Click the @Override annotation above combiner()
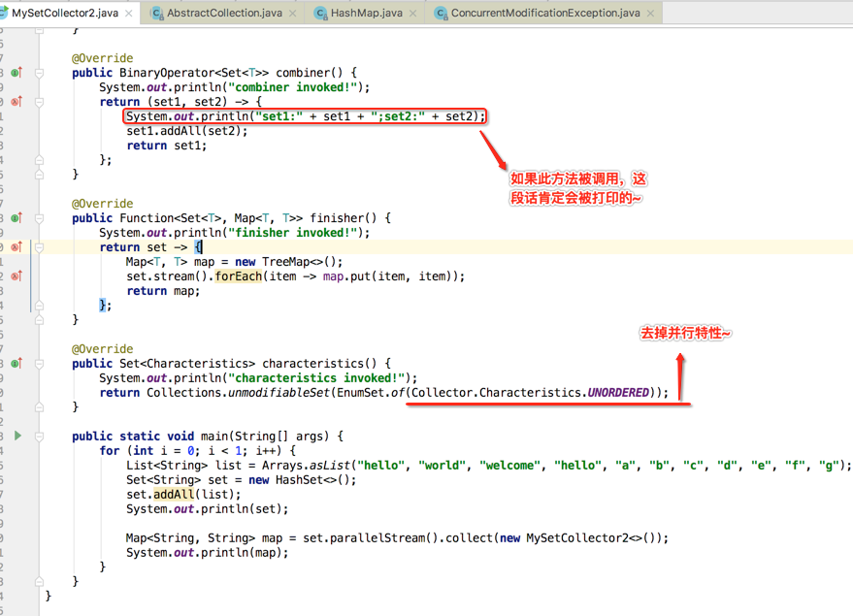This screenshot has height=616, width=853. 102,58
